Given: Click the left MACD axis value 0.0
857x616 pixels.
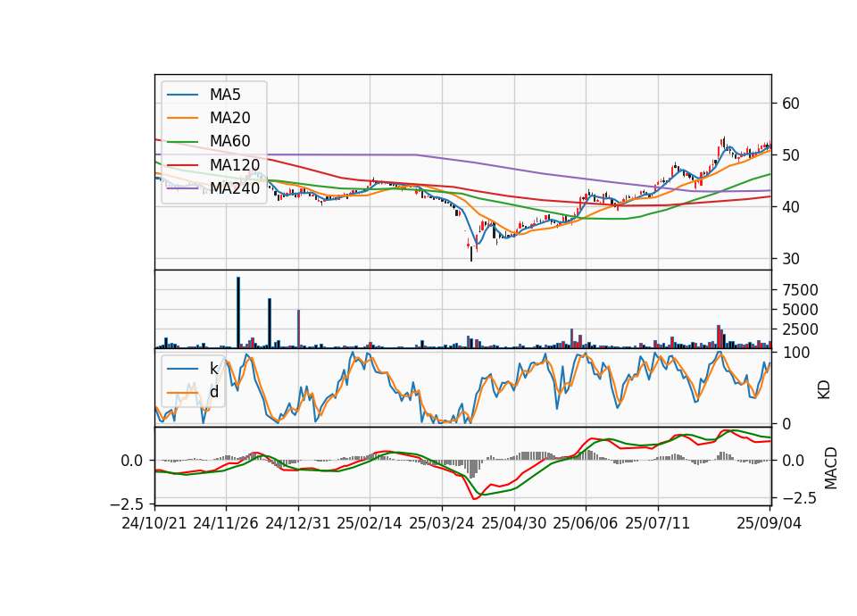Looking at the screenshot, I should [x=132, y=461].
